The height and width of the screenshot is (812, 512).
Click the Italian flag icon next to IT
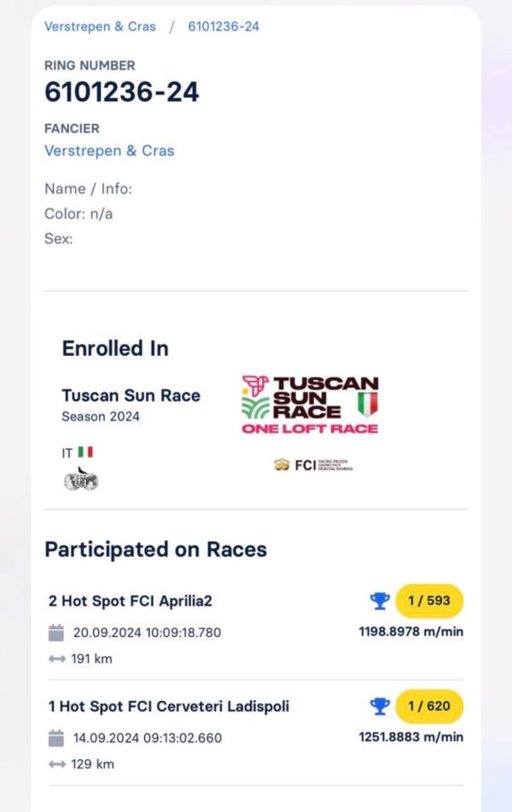(x=85, y=452)
